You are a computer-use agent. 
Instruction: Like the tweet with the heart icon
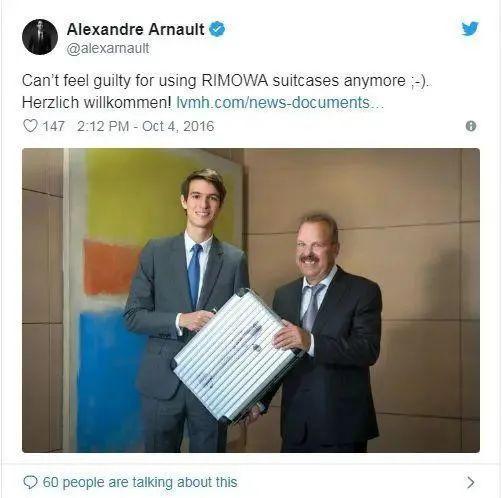coord(30,126)
